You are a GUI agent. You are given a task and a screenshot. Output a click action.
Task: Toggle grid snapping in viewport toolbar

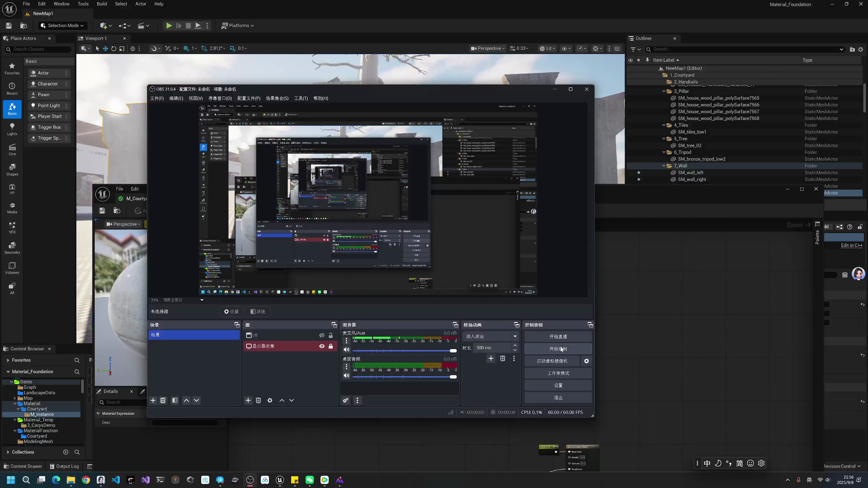coord(186,49)
